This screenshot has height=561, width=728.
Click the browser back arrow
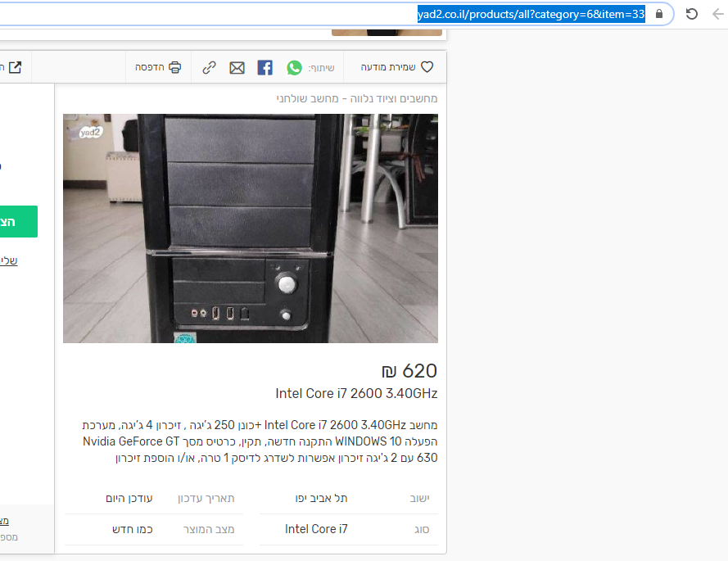tap(718, 14)
